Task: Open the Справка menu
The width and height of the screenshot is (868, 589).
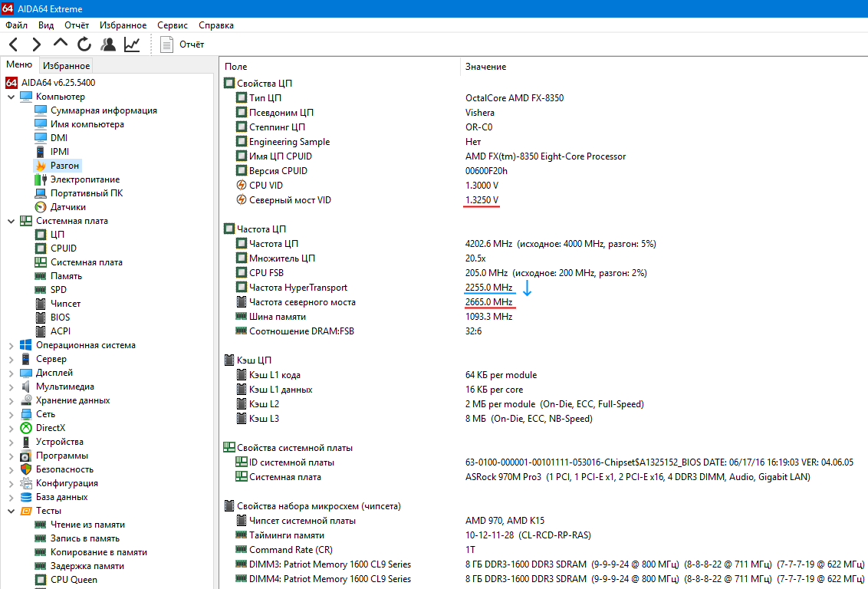Action: [216, 25]
